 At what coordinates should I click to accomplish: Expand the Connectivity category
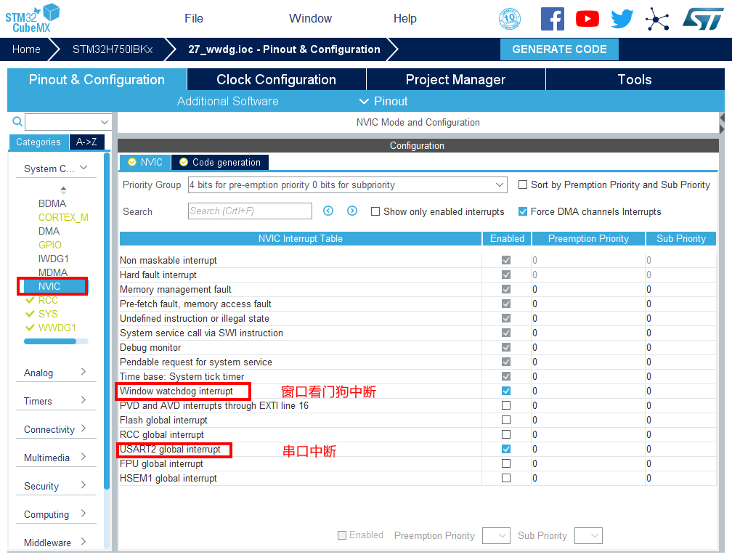(x=55, y=429)
